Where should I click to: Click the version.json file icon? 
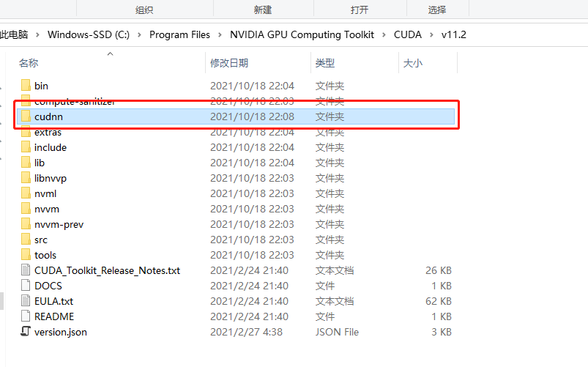[26, 331]
